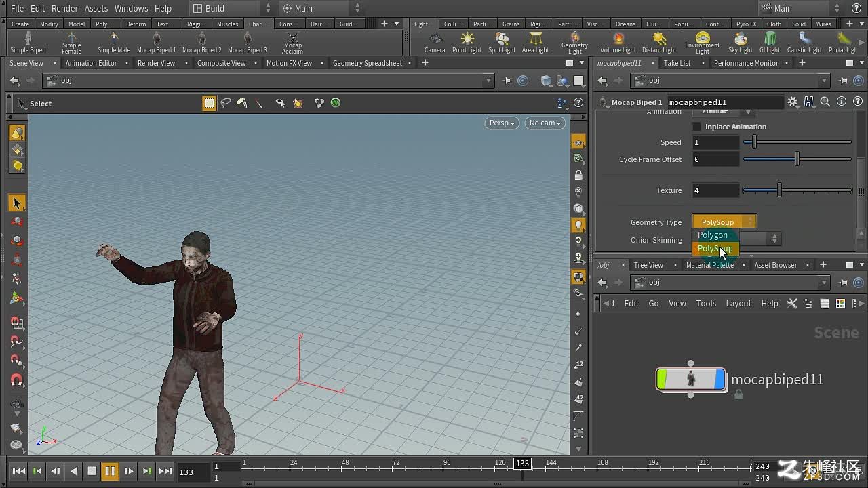Open the Material Palette tab

710,265
